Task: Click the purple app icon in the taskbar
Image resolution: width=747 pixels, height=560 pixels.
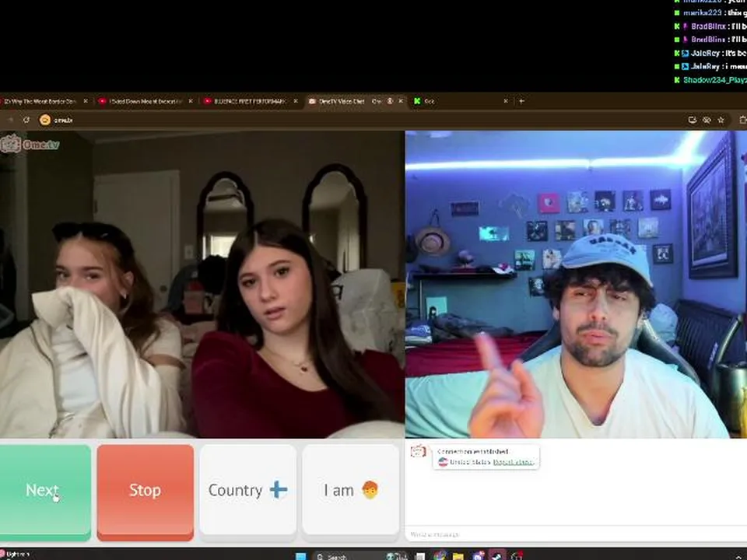Action: [x=479, y=555]
